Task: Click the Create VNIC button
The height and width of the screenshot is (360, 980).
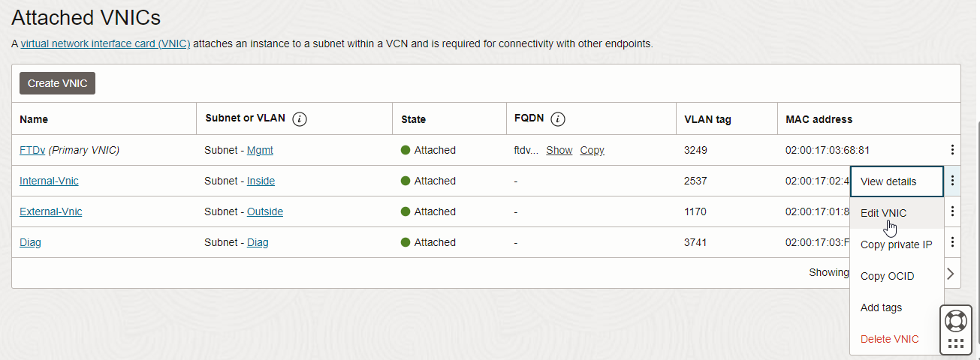Action: (x=57, y=83)
